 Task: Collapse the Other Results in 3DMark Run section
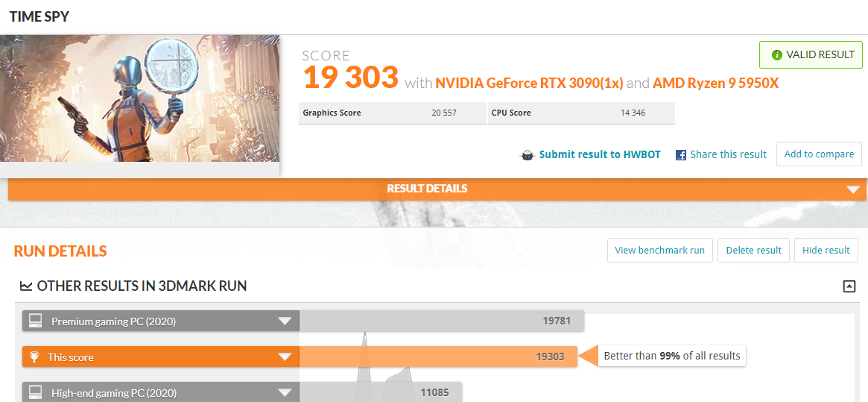[x=849, y=286]
